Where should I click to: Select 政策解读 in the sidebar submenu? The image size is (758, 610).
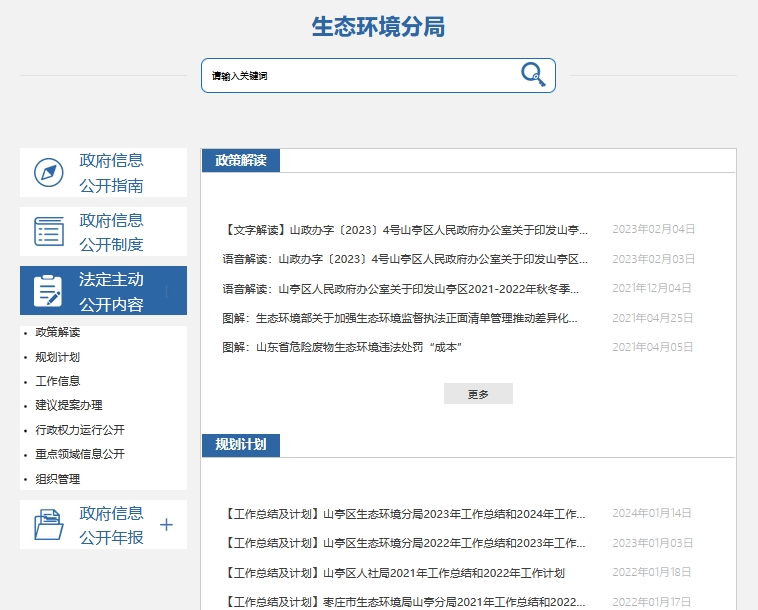click(58, 333)
